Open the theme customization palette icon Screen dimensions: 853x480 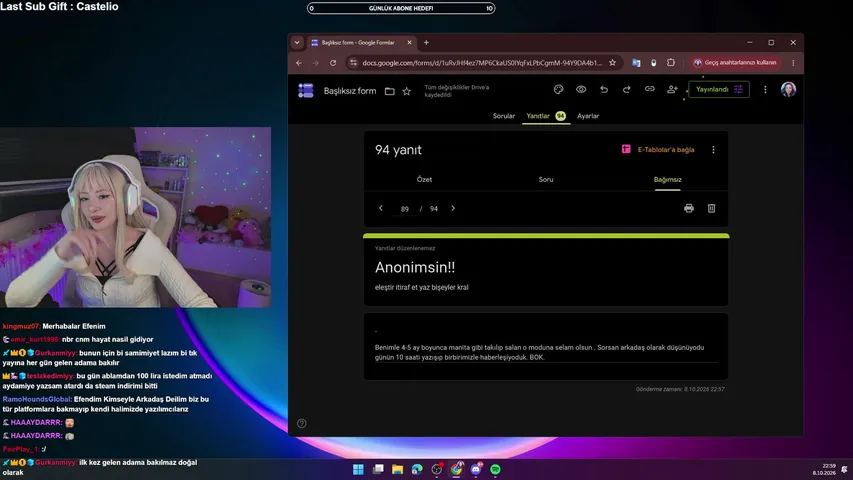558,89
